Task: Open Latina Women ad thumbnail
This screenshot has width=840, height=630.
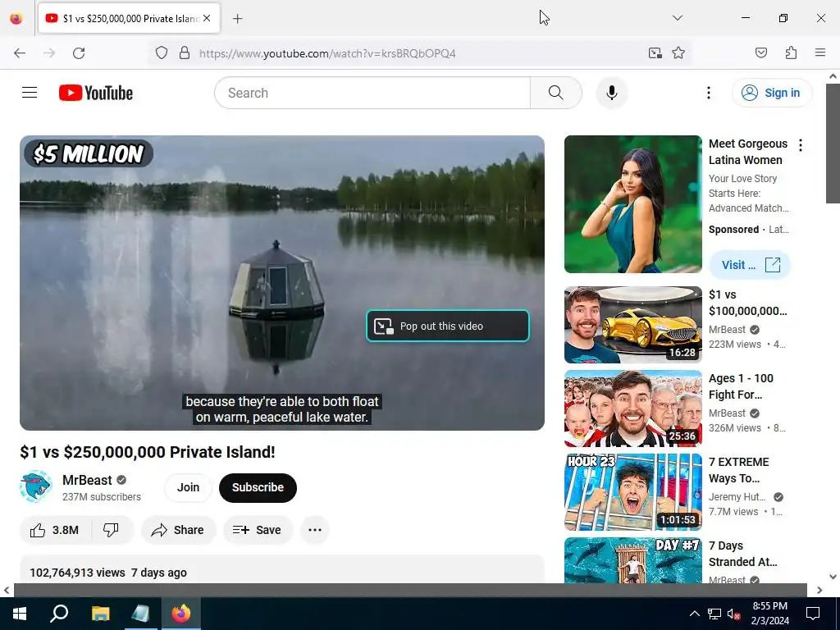Action: pyautogui.click(x=632, y=204)
